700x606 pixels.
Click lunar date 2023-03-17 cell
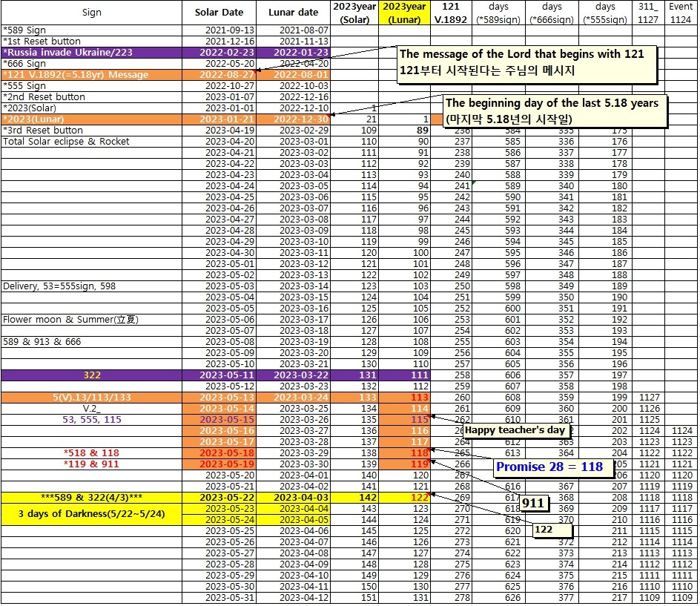[x=294, y=319]
